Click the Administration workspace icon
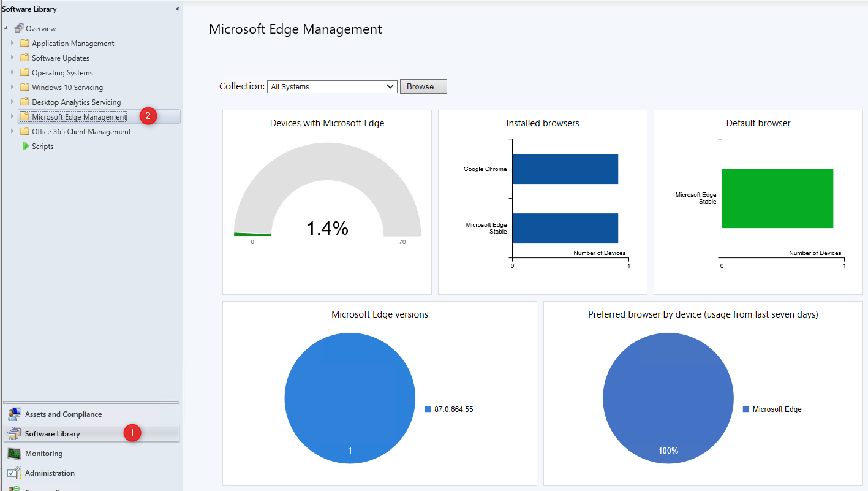This screenshot has width=868, height=491. click(14, 473)
